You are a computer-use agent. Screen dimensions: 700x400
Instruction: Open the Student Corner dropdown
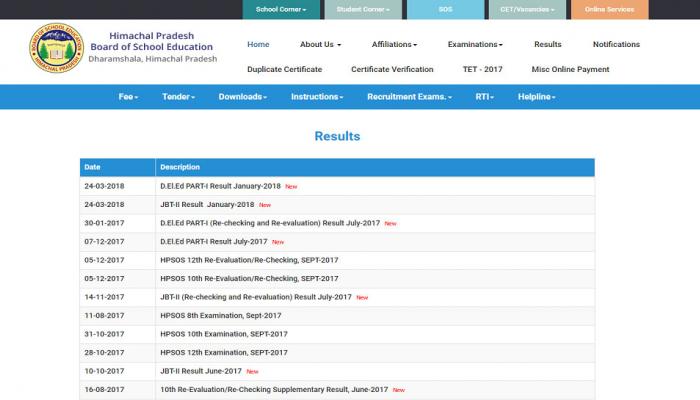click(x=363, y=9)
